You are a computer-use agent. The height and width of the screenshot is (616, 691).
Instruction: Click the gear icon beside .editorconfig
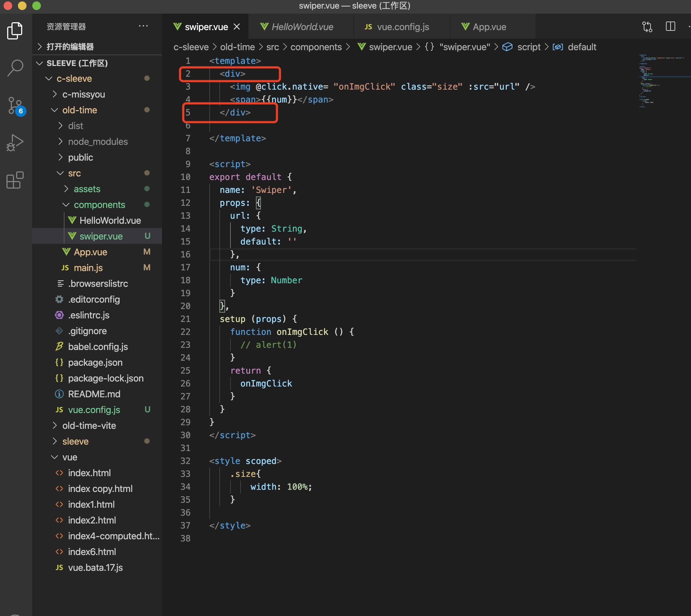click(59, 299)
